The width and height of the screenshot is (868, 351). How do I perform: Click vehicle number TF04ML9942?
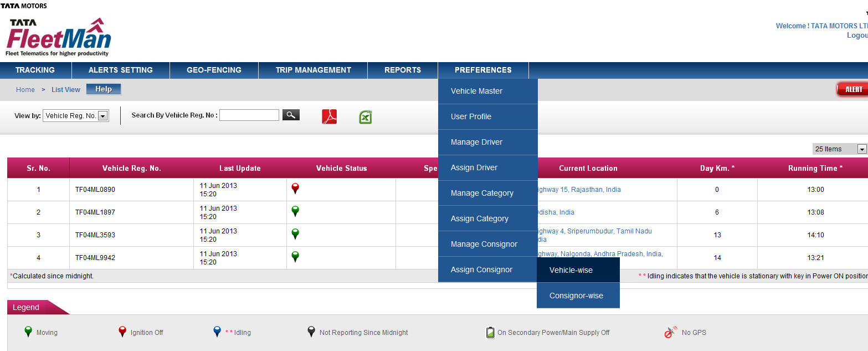point(95,258)
